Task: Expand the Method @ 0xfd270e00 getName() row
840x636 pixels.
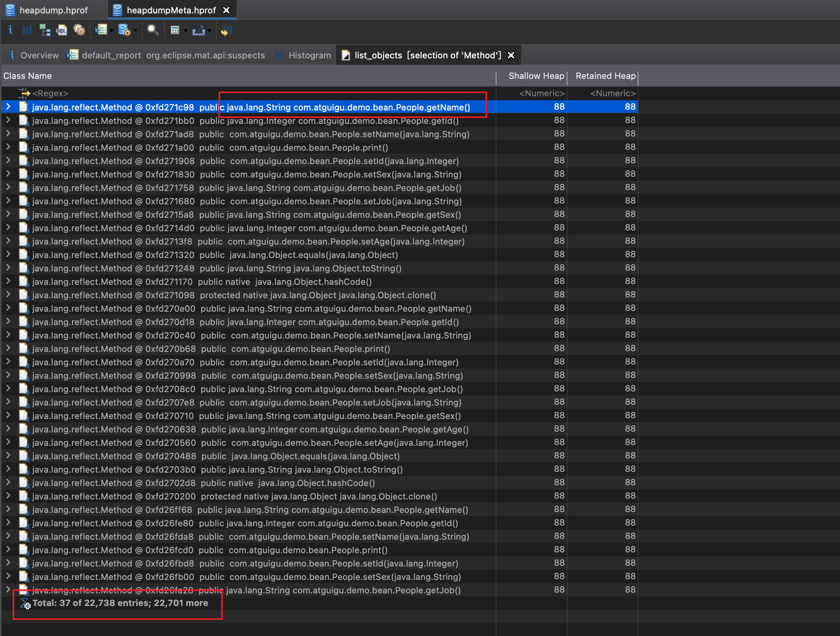Action: 8,308
